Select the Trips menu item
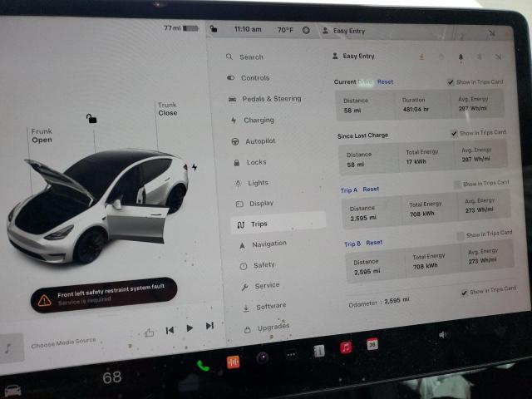 click(x=278, y=223)
